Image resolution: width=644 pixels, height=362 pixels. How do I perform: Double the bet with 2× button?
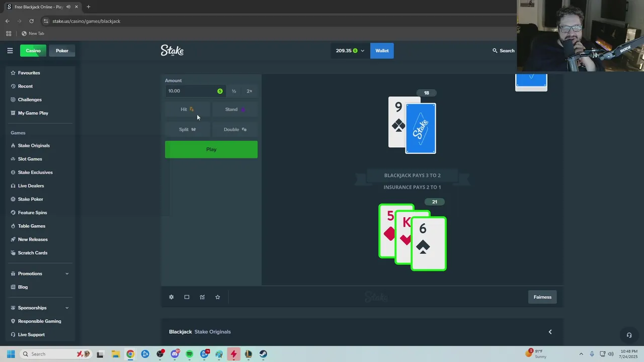[249, 91]
